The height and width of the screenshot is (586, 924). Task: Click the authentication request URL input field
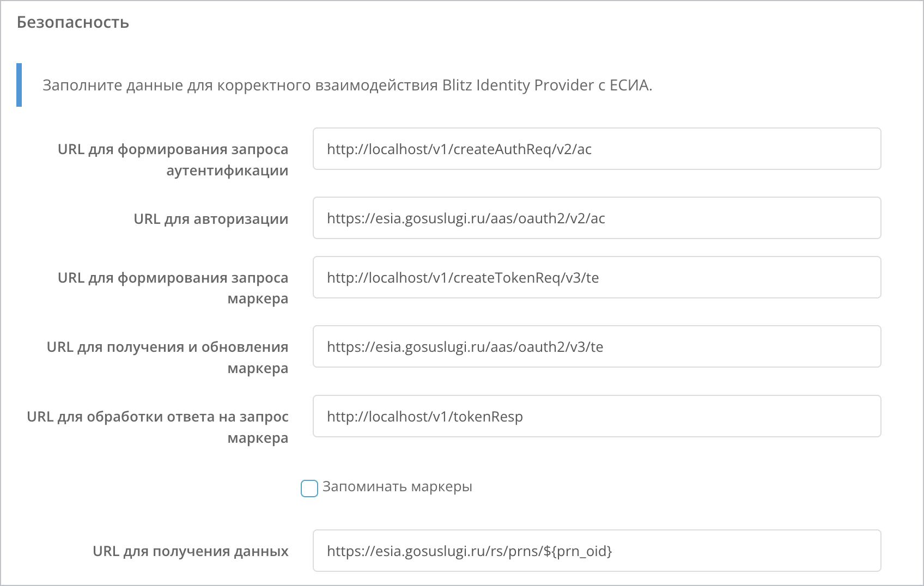(597, 149)
